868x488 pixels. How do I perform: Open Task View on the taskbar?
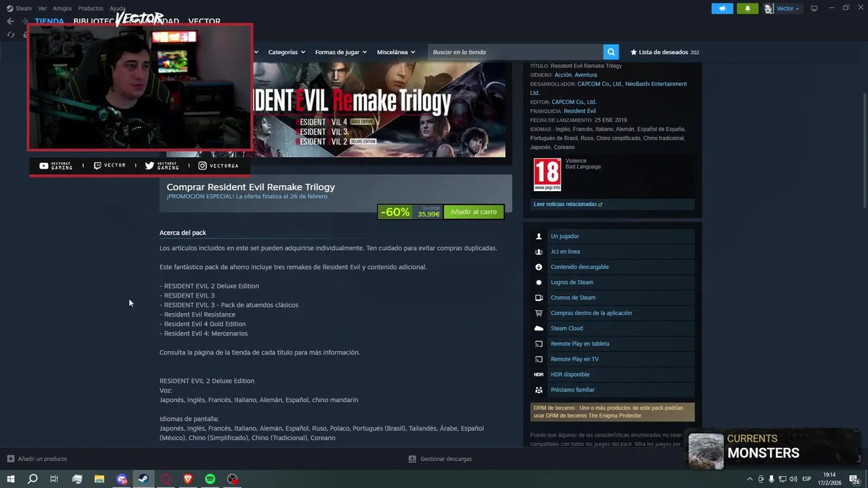click(54, 479)
